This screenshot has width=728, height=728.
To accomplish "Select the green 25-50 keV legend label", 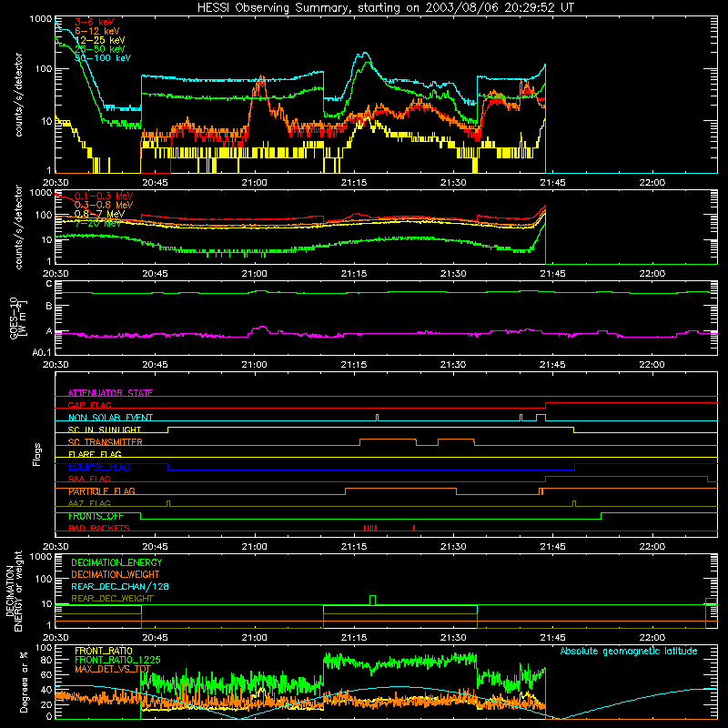I will click(99, 49).
